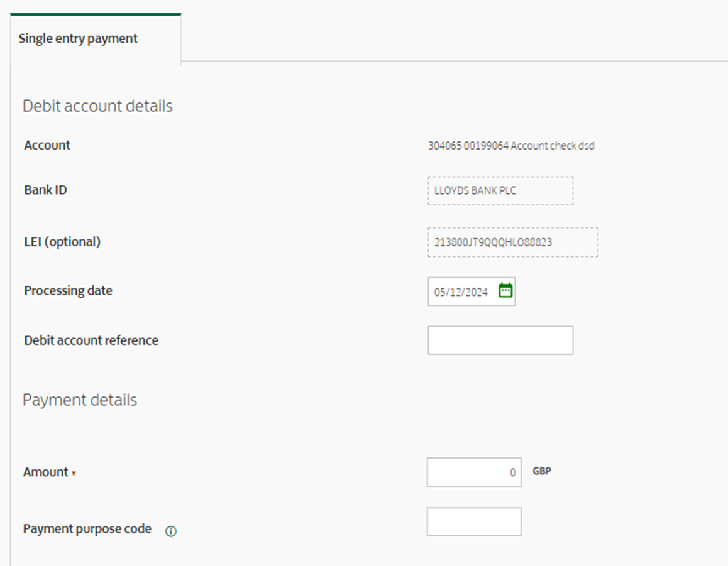The height and width of the screenshot is (566, 728).
Task: Focus the Debit account reference input
Action: coord(500,340)
